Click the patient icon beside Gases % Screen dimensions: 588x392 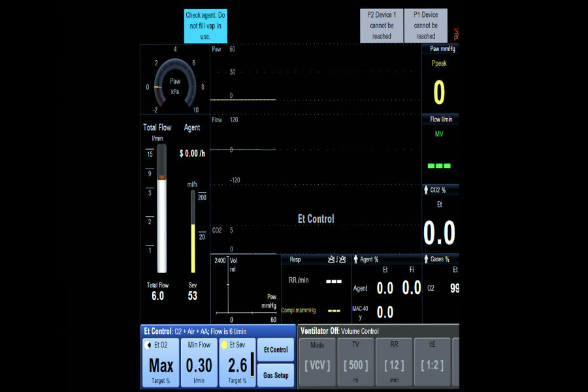426,259
